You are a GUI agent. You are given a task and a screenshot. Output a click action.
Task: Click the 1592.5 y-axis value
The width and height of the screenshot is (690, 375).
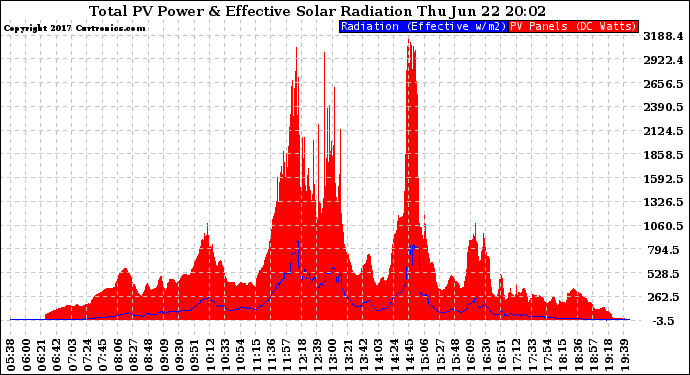click(x=663, y=179)
